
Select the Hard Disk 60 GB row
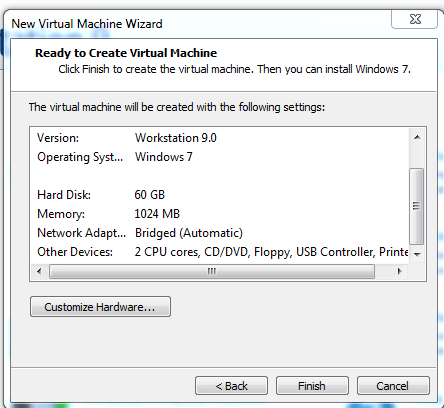[220, 195]
